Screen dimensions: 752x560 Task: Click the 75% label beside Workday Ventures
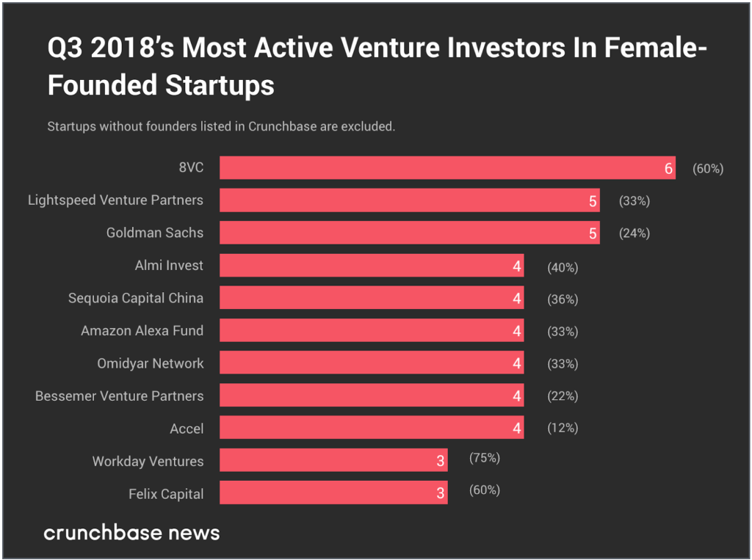(x=484, y=458)
